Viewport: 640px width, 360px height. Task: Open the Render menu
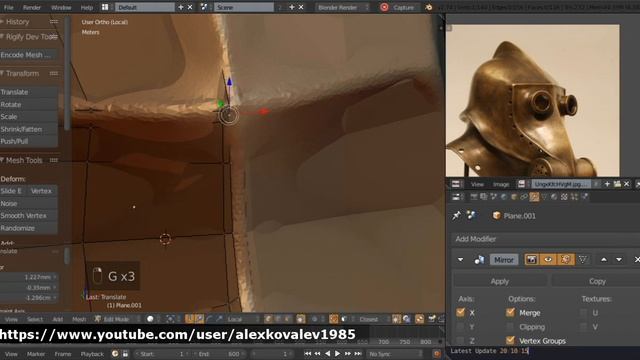point(32,7)
